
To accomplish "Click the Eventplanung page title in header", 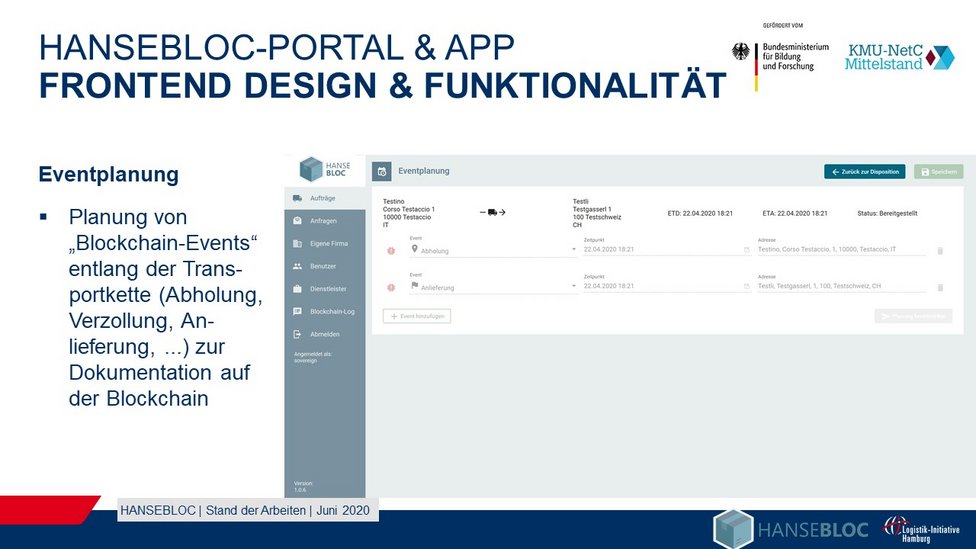I will (x=424, y=171).
